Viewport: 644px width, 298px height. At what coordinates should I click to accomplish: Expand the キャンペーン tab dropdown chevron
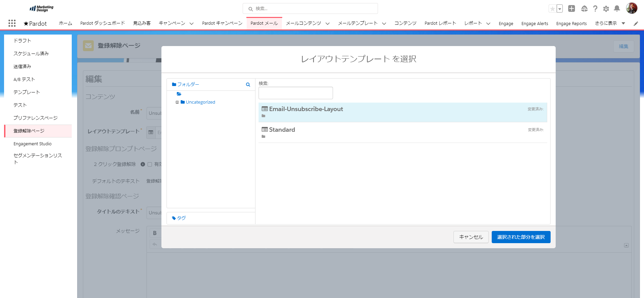click(x=192, y=23)
